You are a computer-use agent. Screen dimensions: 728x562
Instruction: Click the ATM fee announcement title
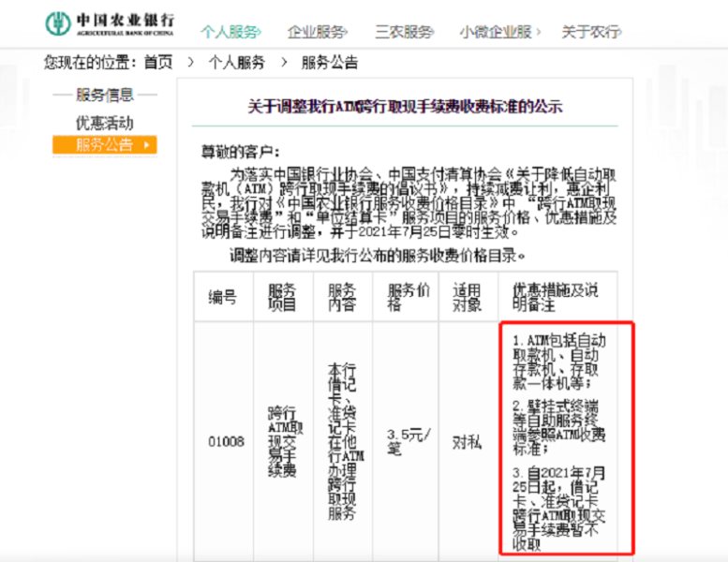(x=405, y=107)
